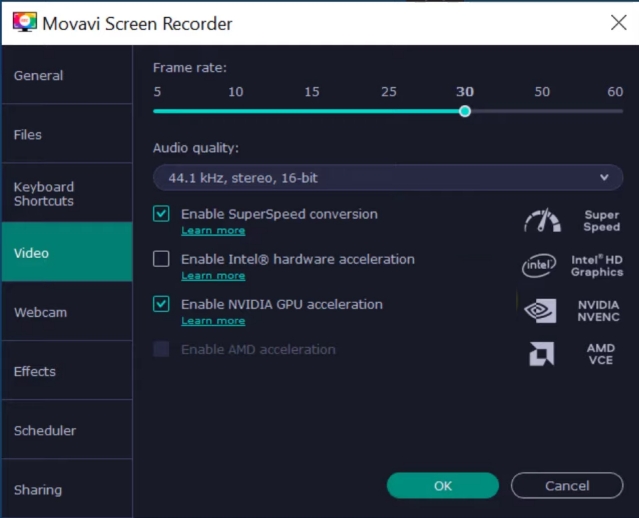639x518 pixels.
Task: Click the AMD arrow logo icon
Action: point(541,354)
